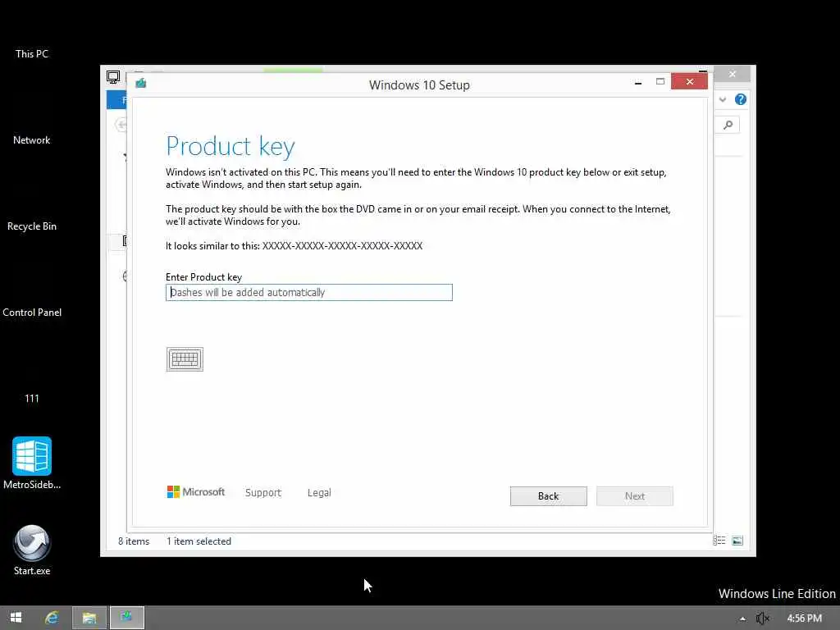Select the Start.exe desktop icon
The height and width of the screenshot is (630, 840).
32,550
